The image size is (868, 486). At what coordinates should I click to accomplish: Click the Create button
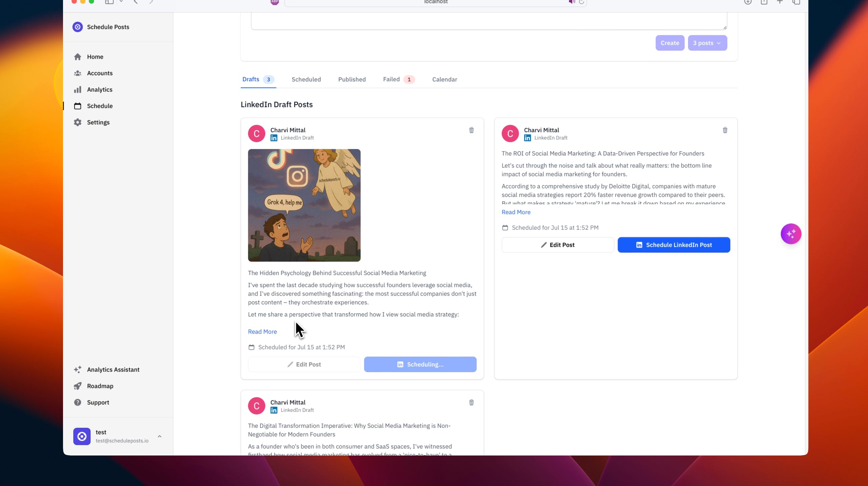(x=669, y=43)
